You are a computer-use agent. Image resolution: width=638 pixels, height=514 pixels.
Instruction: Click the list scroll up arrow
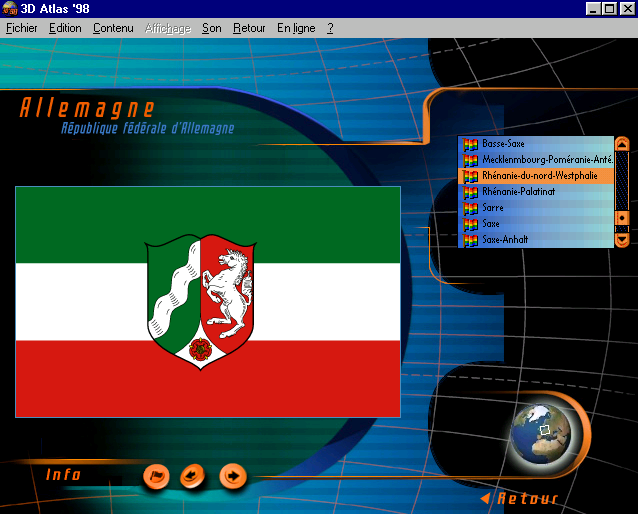click(x=622, y=144)
